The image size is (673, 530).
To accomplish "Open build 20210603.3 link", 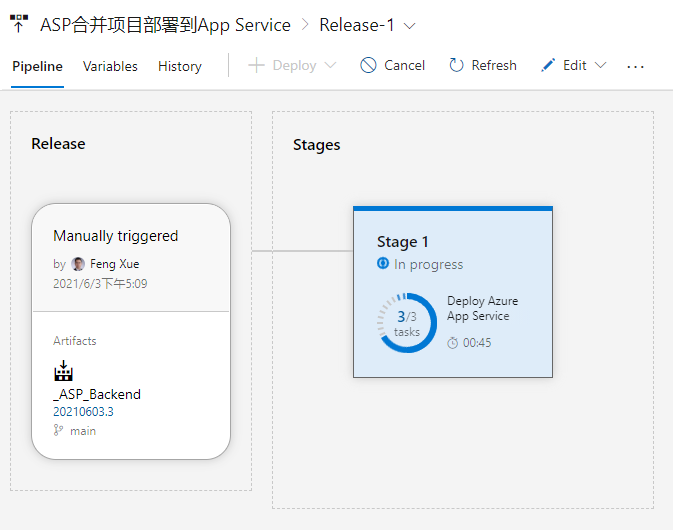I will (83, 412).
